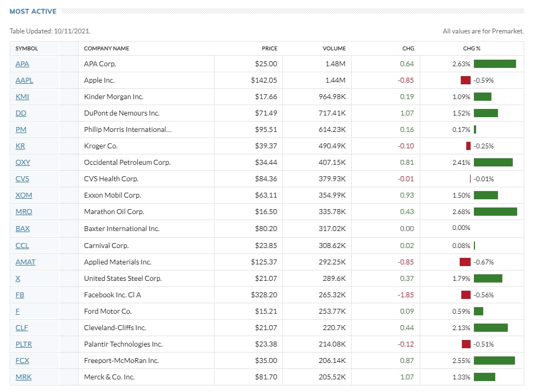Click the $125.37 price for Applied Materials
Viewport: 533px width, 392px height.
coord(264,262)
